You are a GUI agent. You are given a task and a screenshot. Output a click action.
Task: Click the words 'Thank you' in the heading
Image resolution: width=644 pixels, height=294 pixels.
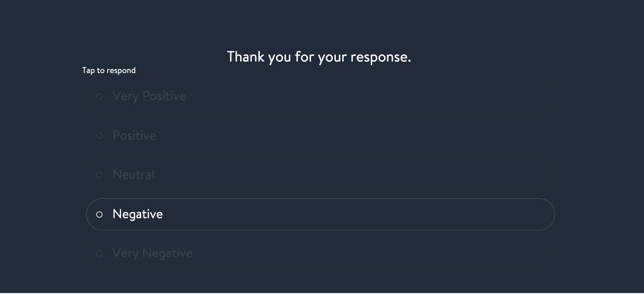coord(253,57)
